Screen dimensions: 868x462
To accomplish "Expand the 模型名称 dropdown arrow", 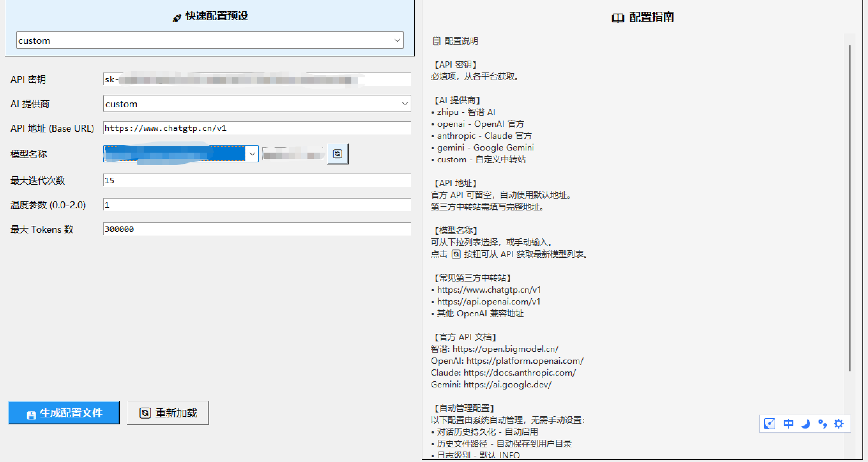I will (x=252, y=154).
